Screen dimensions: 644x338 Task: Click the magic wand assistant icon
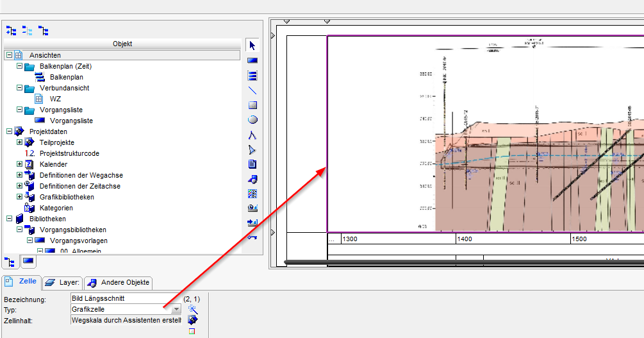click(193, 309)
